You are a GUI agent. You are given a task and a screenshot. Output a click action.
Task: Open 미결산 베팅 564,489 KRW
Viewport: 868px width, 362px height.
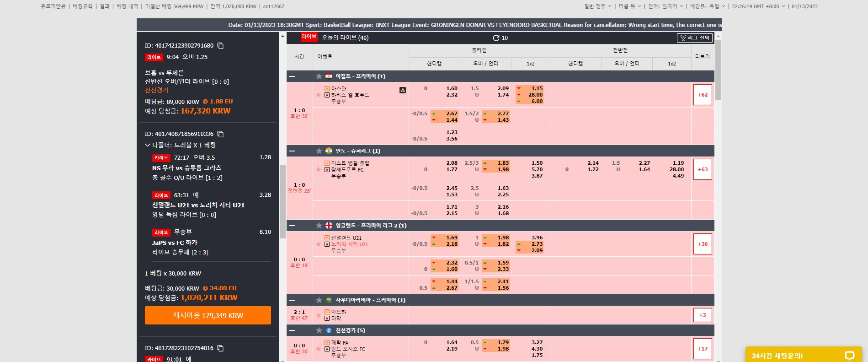(x=174, y=6)
